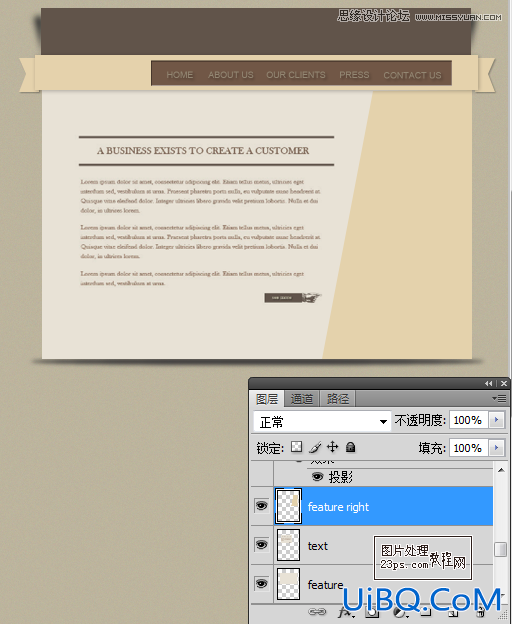Click the fx layer style icon
Screen dimensions: 512x624
(345, 612)
